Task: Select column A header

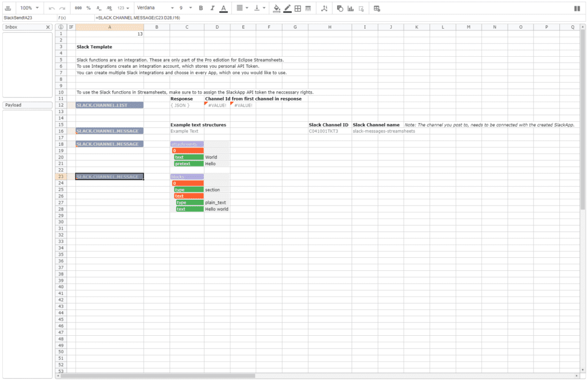Action: coord(110,27)
